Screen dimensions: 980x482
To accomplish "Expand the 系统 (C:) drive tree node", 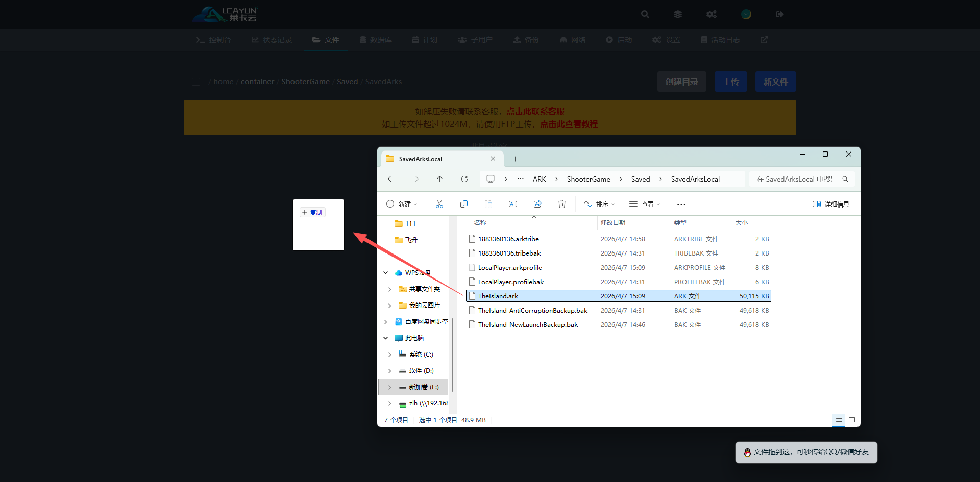I will click(390, 354).
